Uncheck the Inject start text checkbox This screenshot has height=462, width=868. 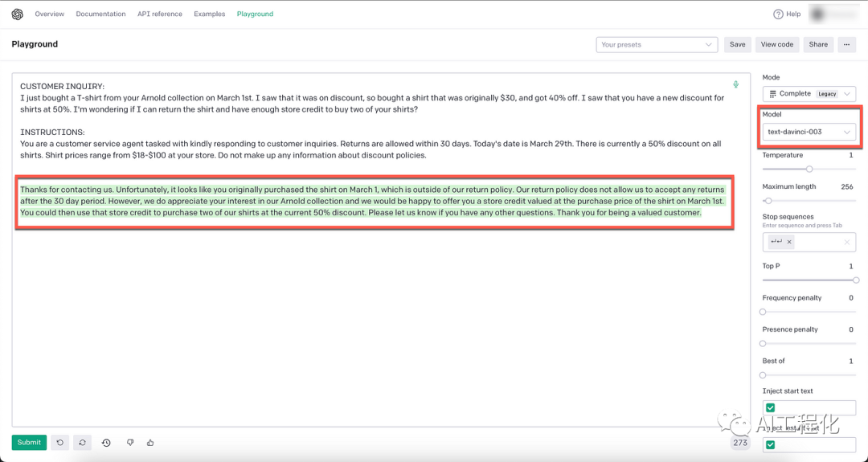(770, 408)
